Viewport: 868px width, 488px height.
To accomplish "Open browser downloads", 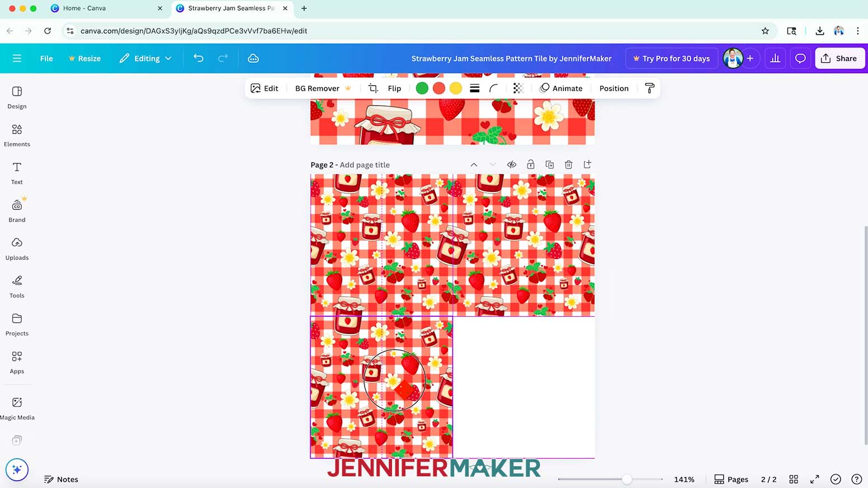I will 819,31.
